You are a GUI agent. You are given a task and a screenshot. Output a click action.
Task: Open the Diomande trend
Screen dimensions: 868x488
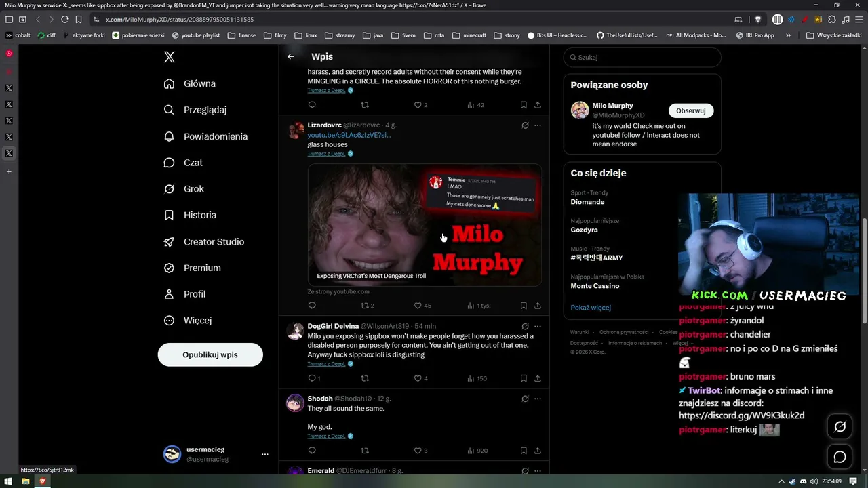pos(587,202)
